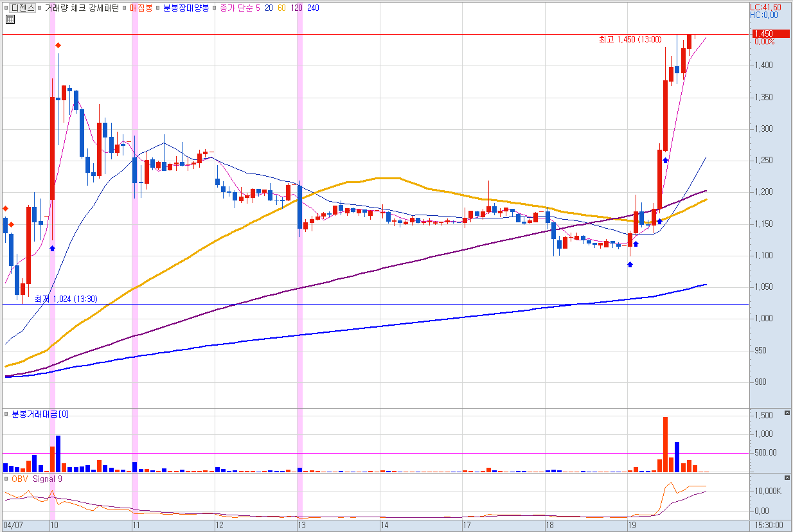Click the LC:41,60 readout
The height and width of the screenshot is (532, 793).
[x=765, y=7]
